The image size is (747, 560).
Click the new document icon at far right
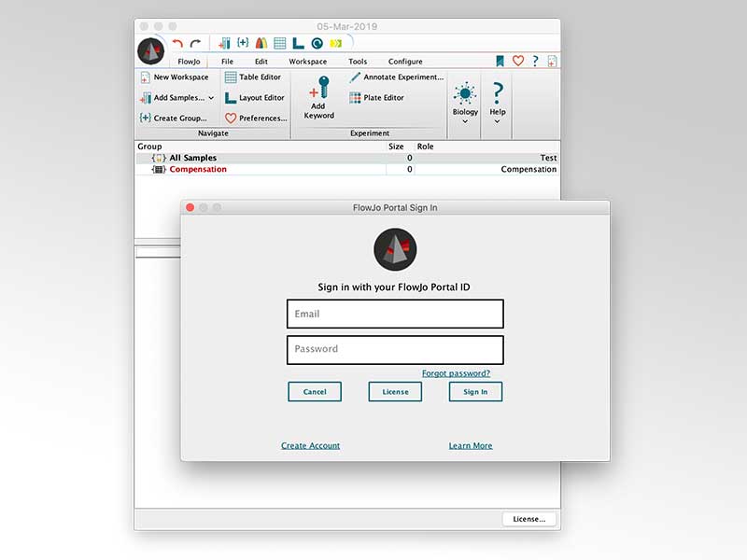point(552,61)
